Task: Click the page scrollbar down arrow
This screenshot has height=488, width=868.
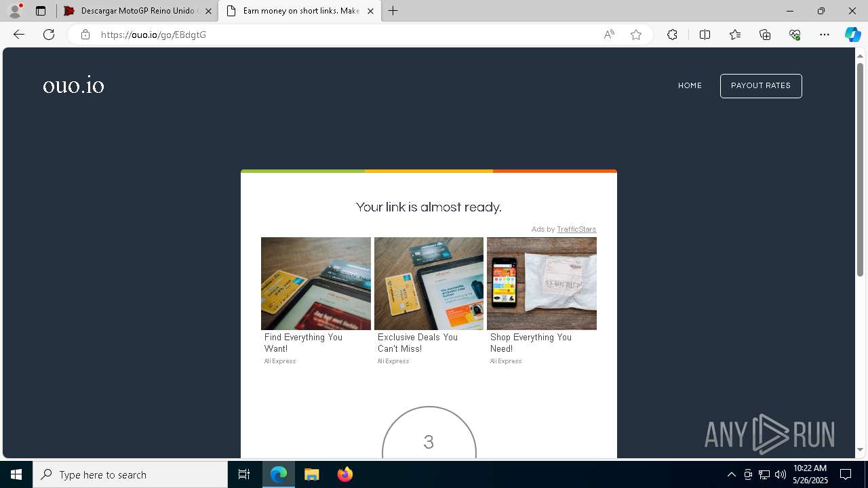Action: pos(860,450)
